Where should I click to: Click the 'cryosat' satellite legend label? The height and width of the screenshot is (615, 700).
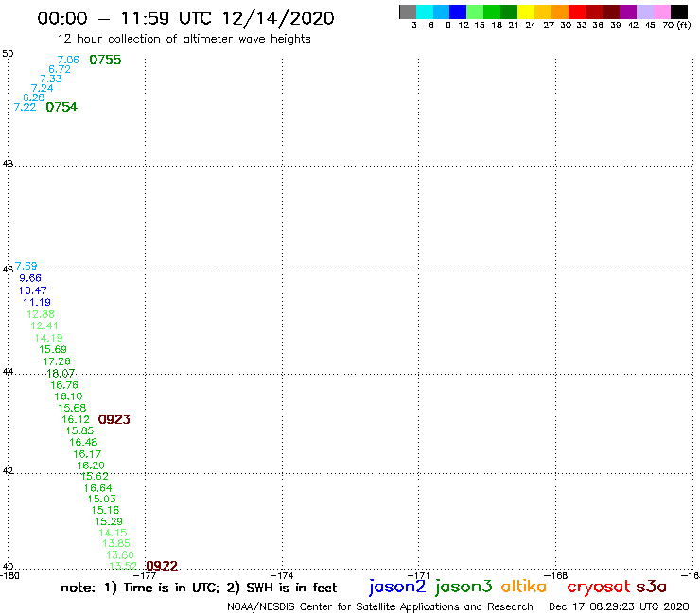pyautogui.click(x=599, y=588)
